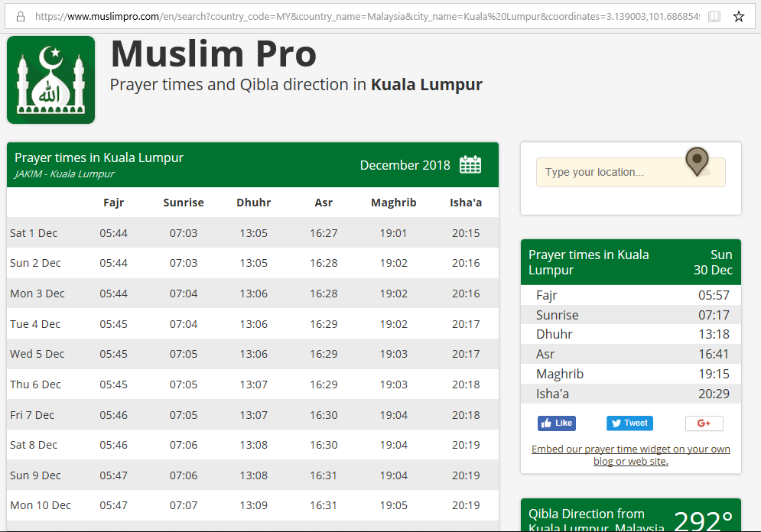Click the Dhuhr column header
This screenshot has height=532, width=761.
[254, 203]
